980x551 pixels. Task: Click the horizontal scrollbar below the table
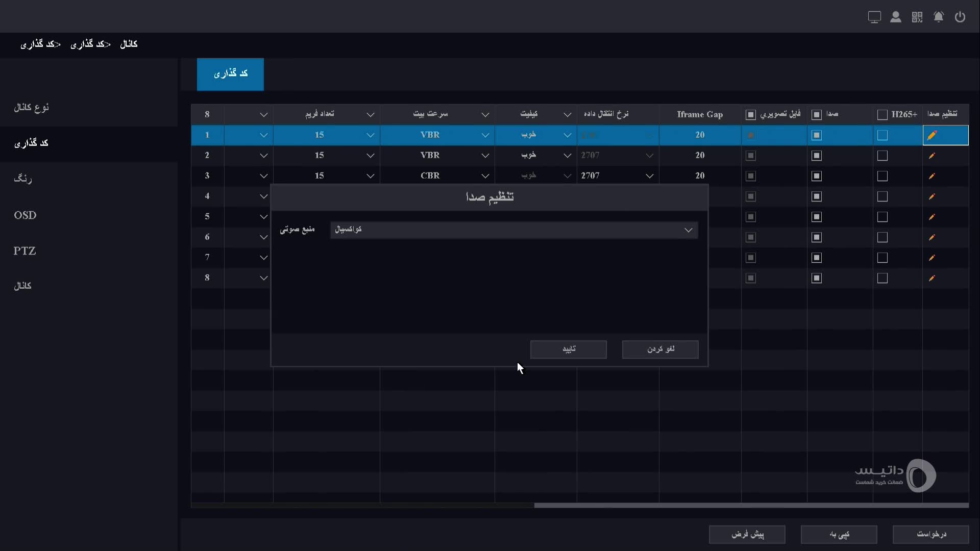coord(751,506)
